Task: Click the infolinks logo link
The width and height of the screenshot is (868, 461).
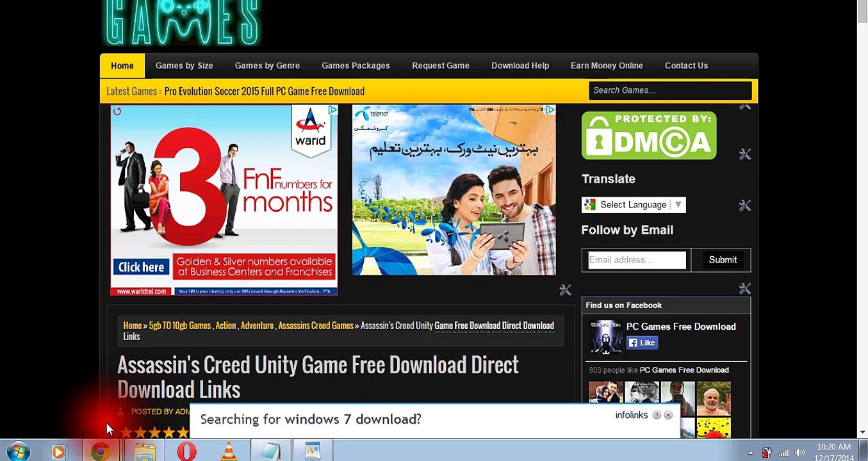Action: (632, 415)
